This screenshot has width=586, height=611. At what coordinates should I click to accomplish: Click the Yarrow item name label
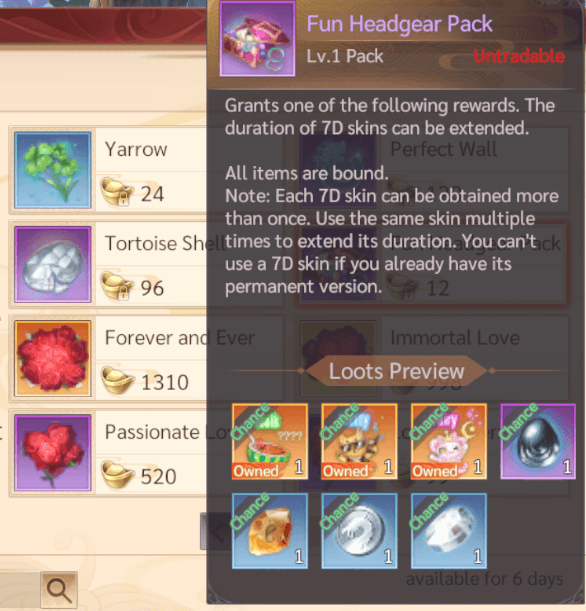(136, 149)
